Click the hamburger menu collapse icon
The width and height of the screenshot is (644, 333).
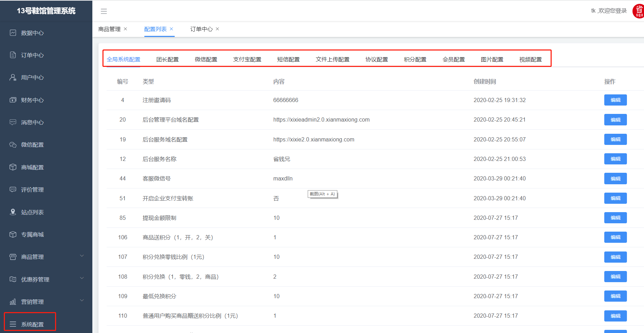(x=104, y=11)
